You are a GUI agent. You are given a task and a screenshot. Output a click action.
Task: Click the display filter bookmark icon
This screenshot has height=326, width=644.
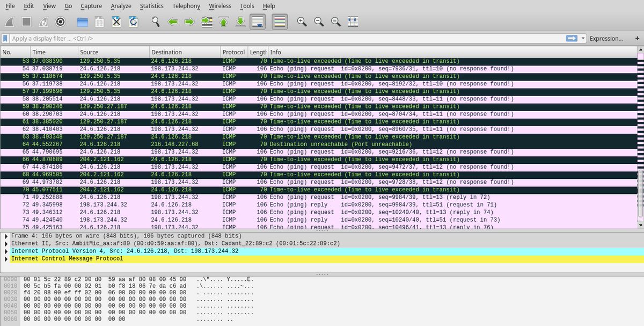(x=5, y=39)
